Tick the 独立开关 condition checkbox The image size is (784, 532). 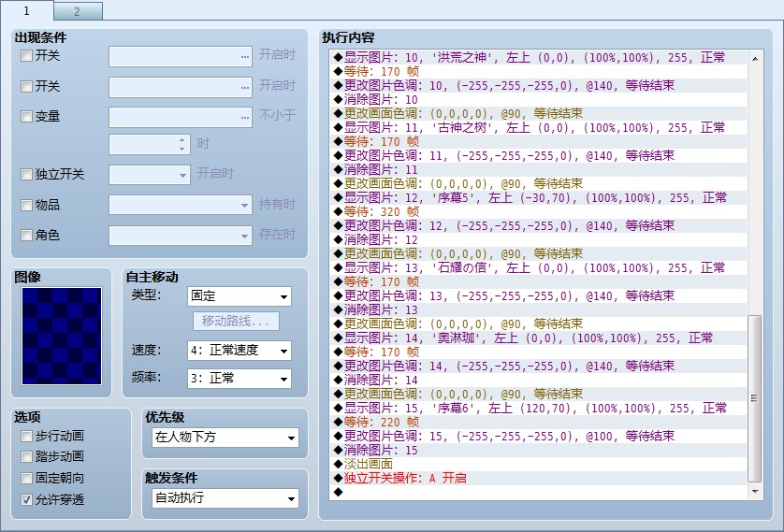[x=26, y=174]
